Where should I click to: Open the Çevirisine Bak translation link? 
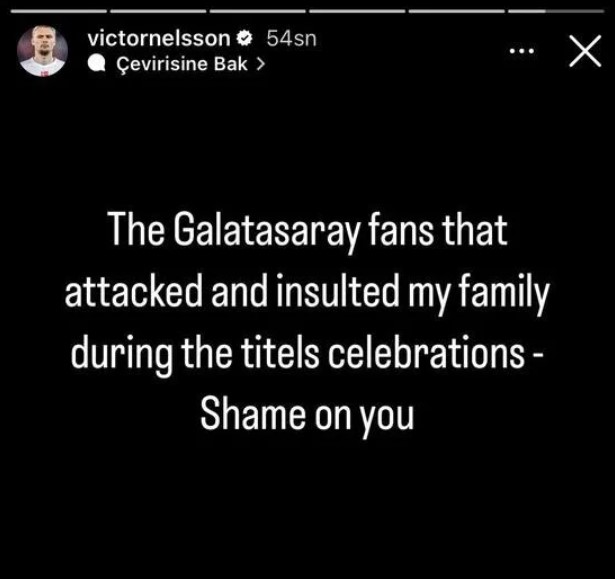(182, 64)
